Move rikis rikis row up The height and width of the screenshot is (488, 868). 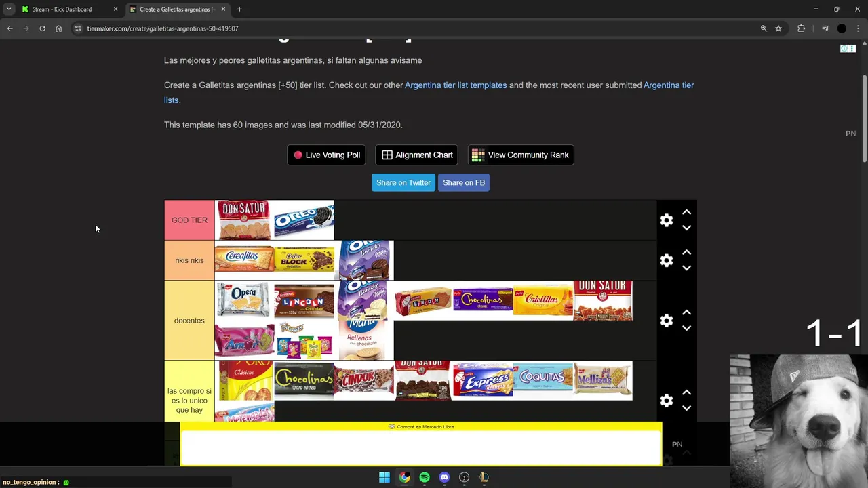tap(686, 252)
